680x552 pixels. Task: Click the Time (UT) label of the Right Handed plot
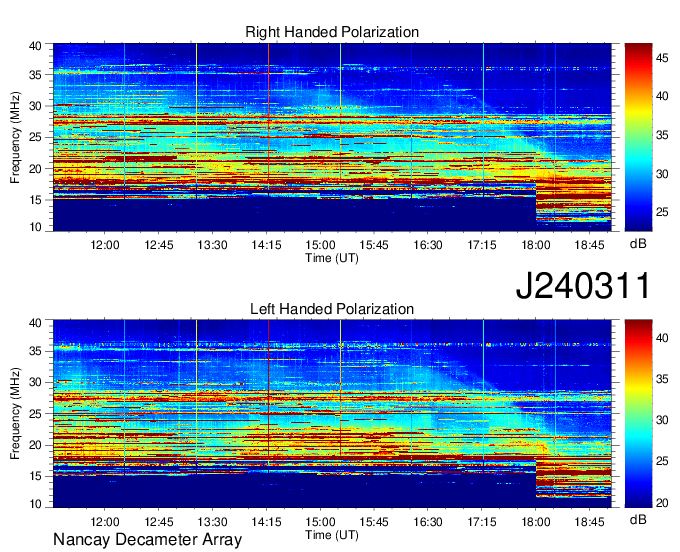click(332, 258)
